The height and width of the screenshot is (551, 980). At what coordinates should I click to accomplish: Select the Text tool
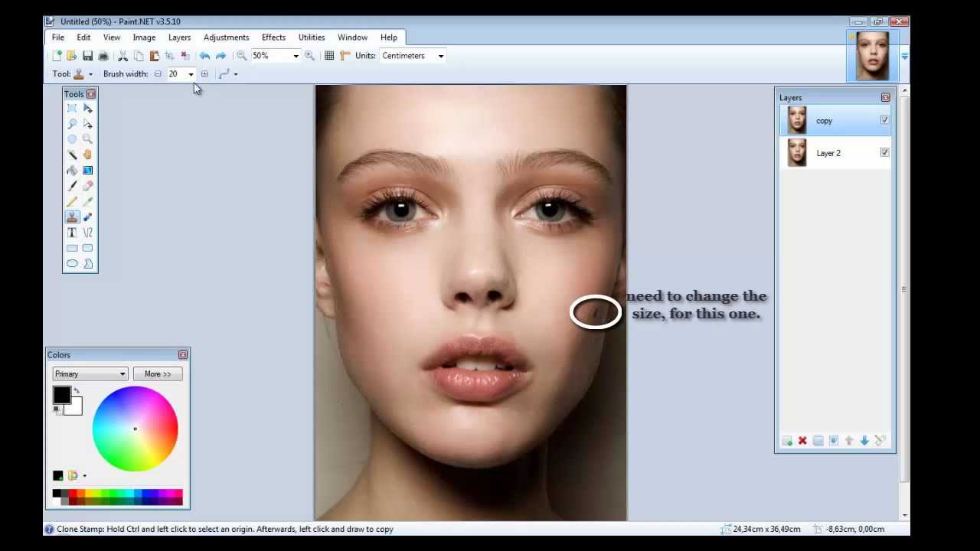pyautogui.click(x=72, y=233)
